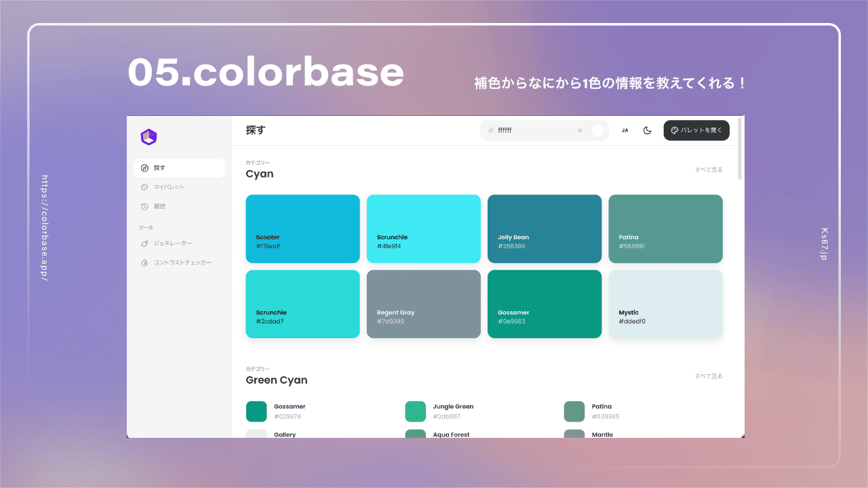Click the clock icon beside 履歴
The width and height of the screenshot is (868, 488).
tap(144, 206)
